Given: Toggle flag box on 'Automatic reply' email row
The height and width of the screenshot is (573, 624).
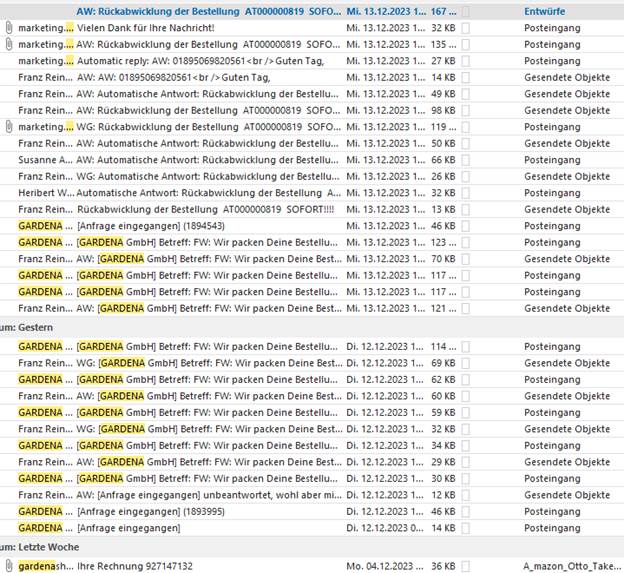Looking at the screenshot, I should coord(466,61).
